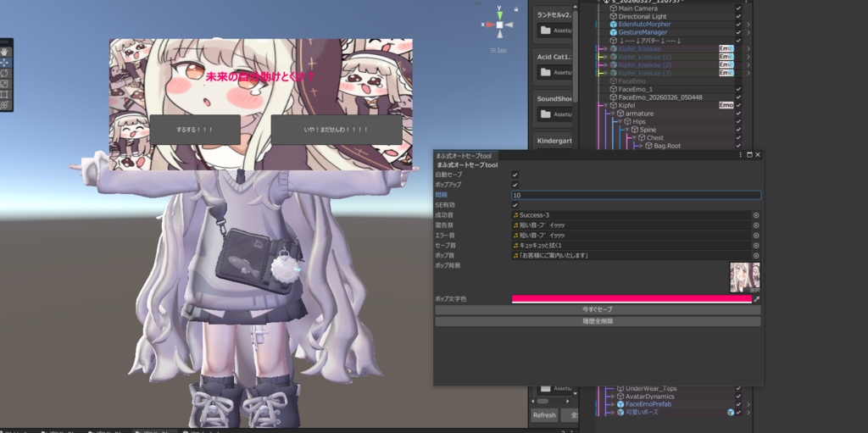
Task: Click the object picker for 警告音 field
Action: point(756,225)
